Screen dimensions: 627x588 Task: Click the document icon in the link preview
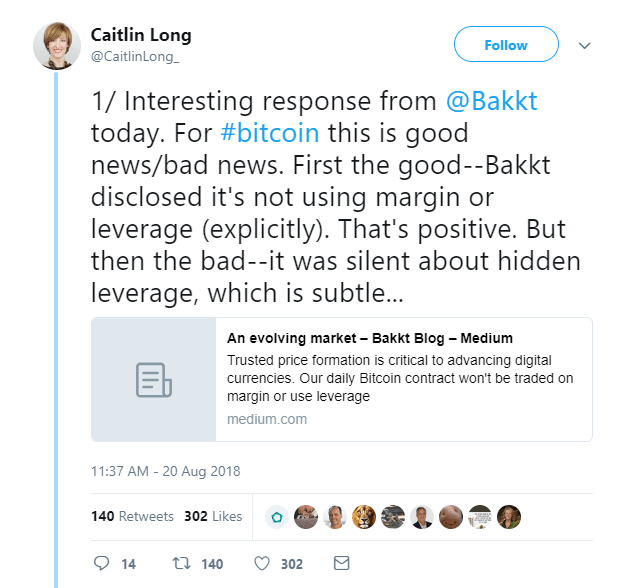154,380
